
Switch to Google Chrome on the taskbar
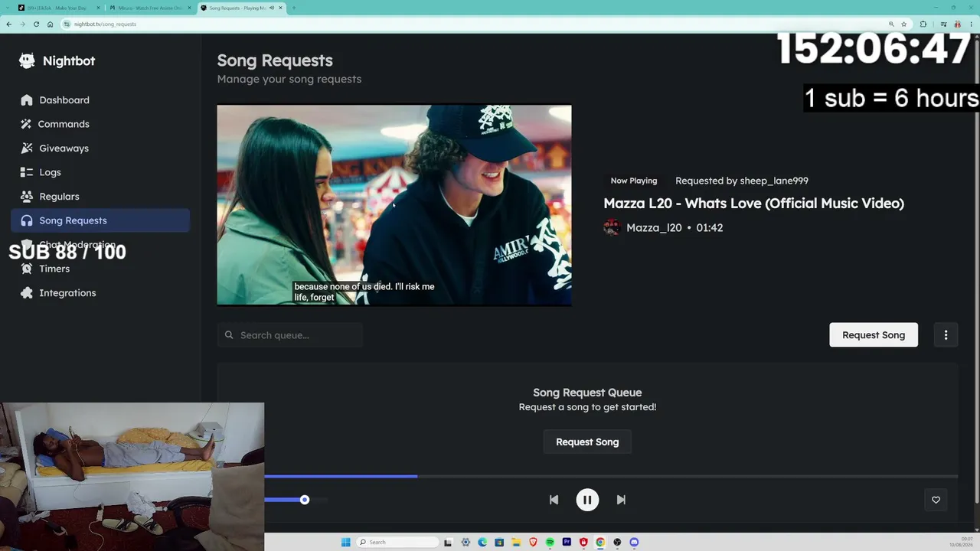(x=600, y=543)
